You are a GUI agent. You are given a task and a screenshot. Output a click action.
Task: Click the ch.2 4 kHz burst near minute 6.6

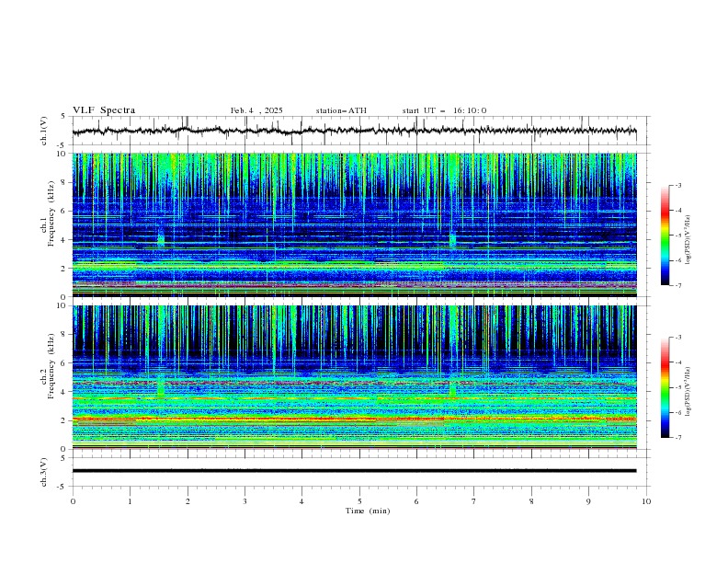click(x=451, y=389)
